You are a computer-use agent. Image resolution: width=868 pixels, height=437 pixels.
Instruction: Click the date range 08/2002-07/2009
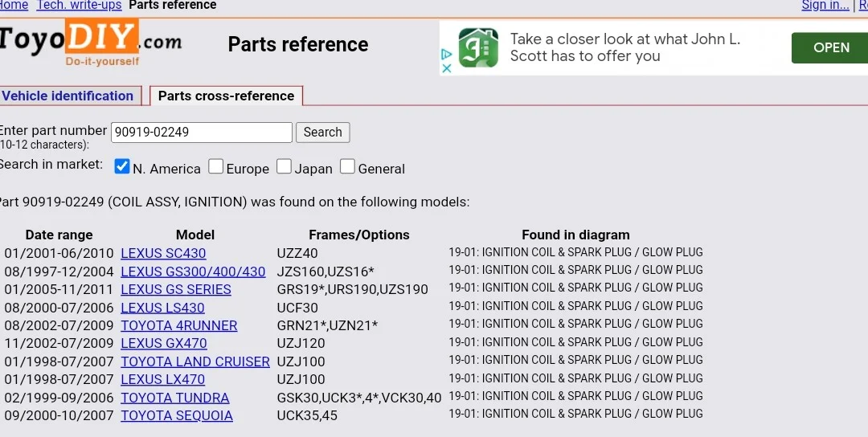[59, 325]
